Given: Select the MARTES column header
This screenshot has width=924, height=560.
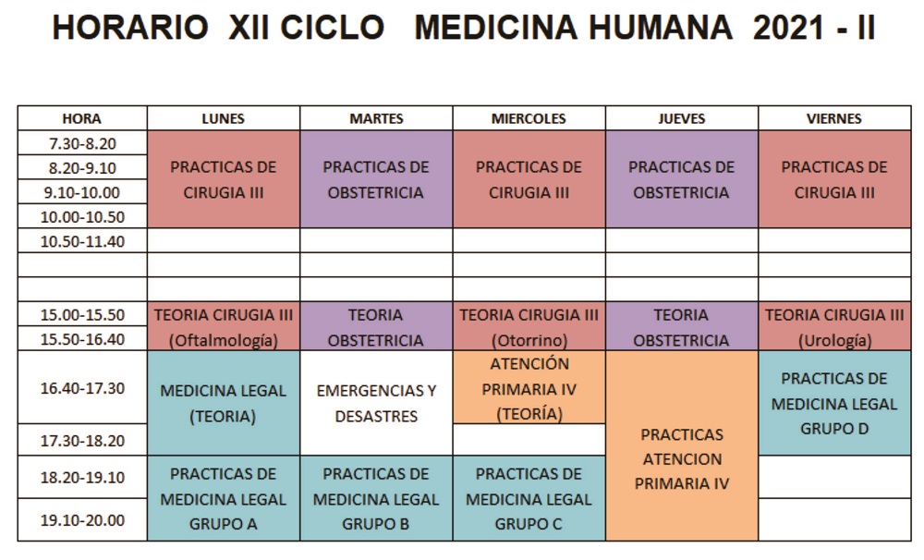Looking at the screenshot, I should tap(376, 118).
